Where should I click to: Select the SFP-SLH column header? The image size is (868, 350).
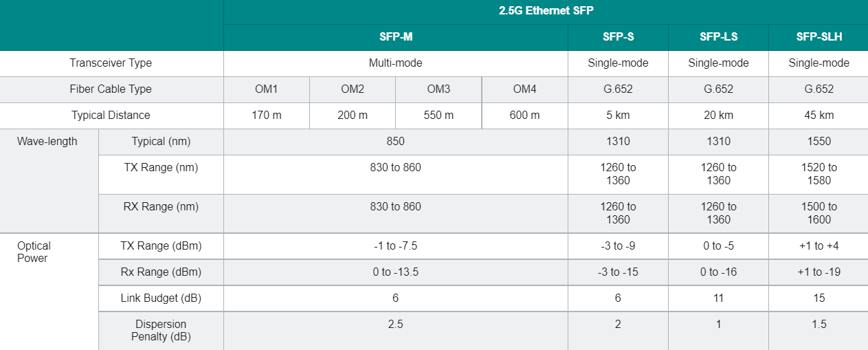819,37
